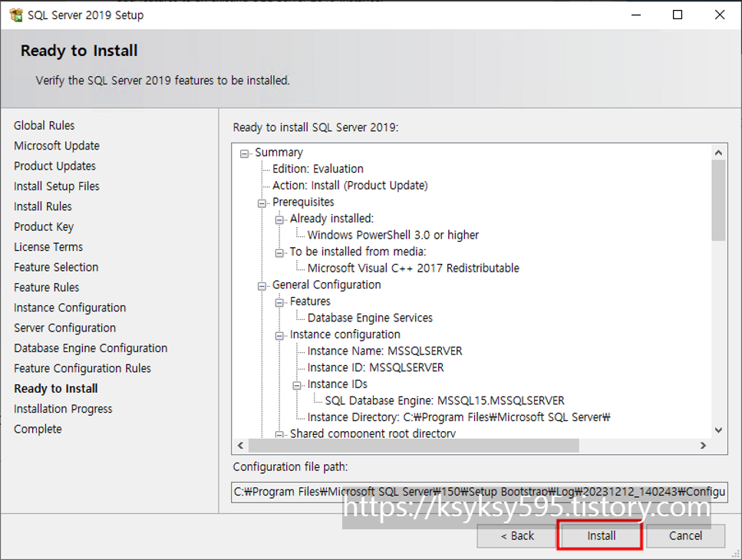Select the Edition: Evaluation row
Viewport: 742px width, 560px height.
pos(318,169)
